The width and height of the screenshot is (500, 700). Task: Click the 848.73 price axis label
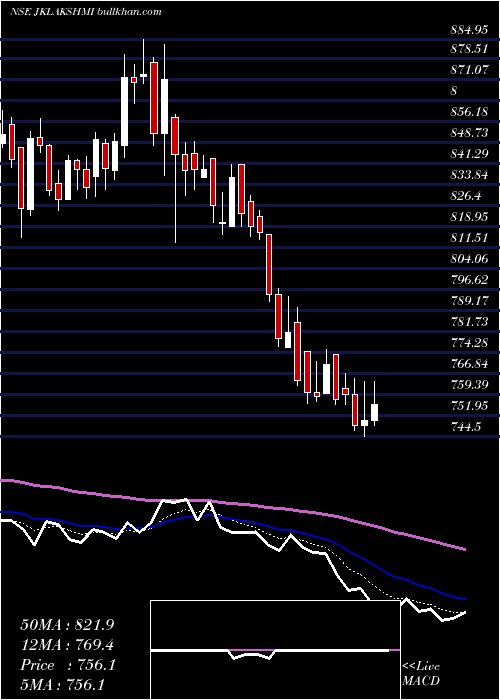coord(469,133)
